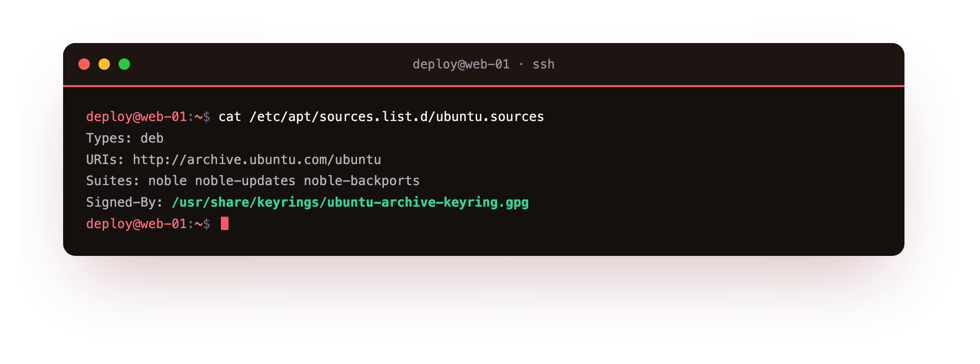Viewport: 980px width, 364px height.
Task: Click the 'Signed-By:' label
Action: click(124, 202)
